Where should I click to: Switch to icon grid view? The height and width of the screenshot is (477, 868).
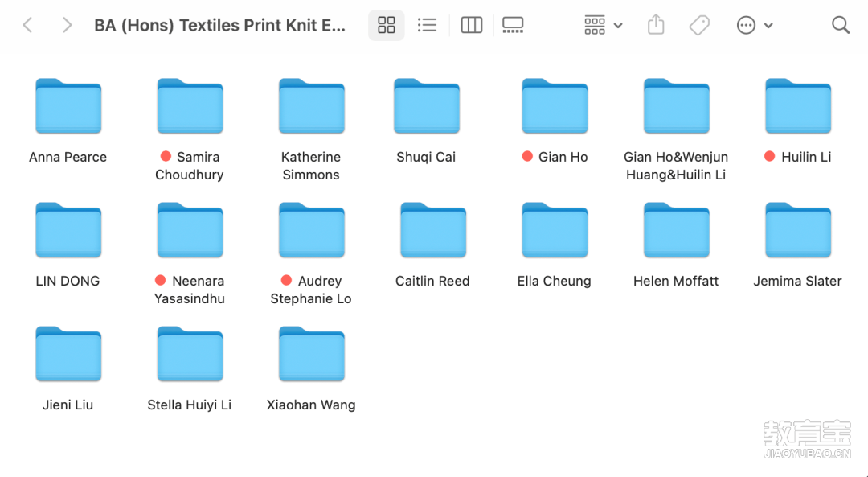tap(387, 25)
